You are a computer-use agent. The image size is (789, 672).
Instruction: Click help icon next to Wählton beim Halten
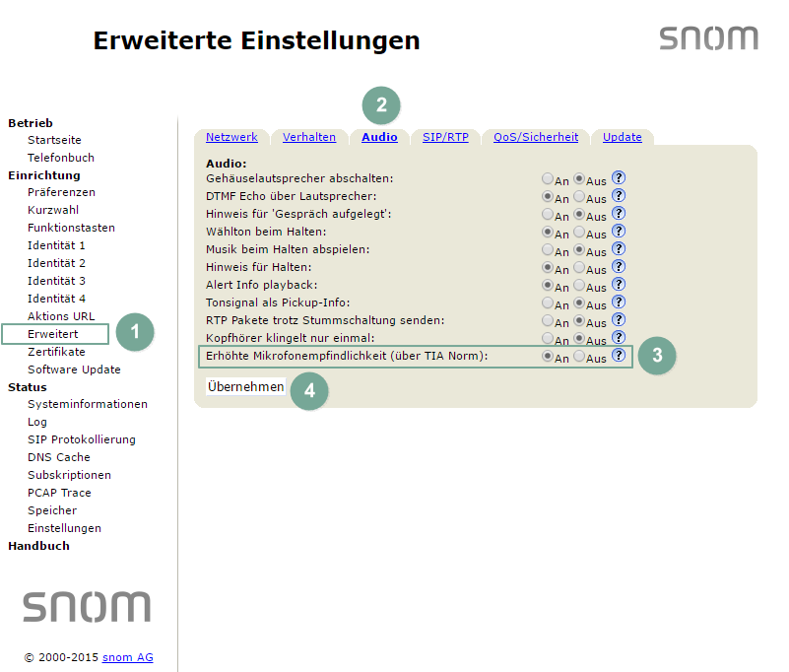619,232
